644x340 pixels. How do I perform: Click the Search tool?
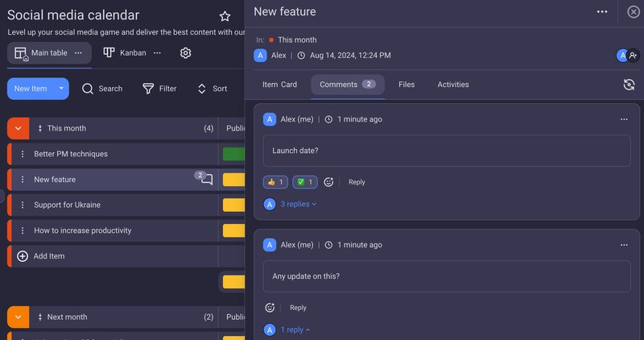coord(102,89)
